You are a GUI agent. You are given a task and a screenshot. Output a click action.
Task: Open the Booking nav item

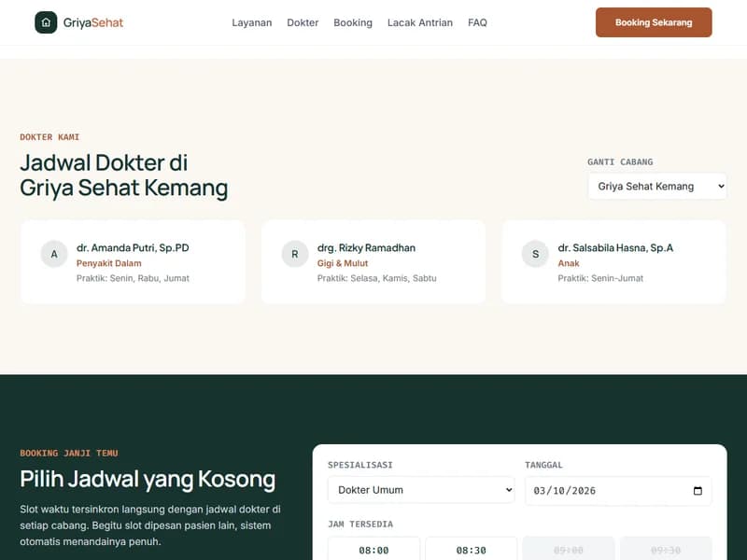tap(353, 22)
